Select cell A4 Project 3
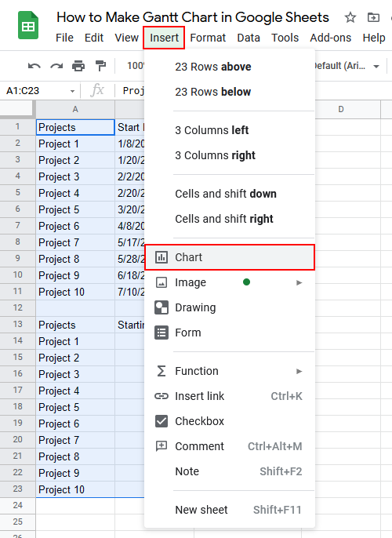 75,176
